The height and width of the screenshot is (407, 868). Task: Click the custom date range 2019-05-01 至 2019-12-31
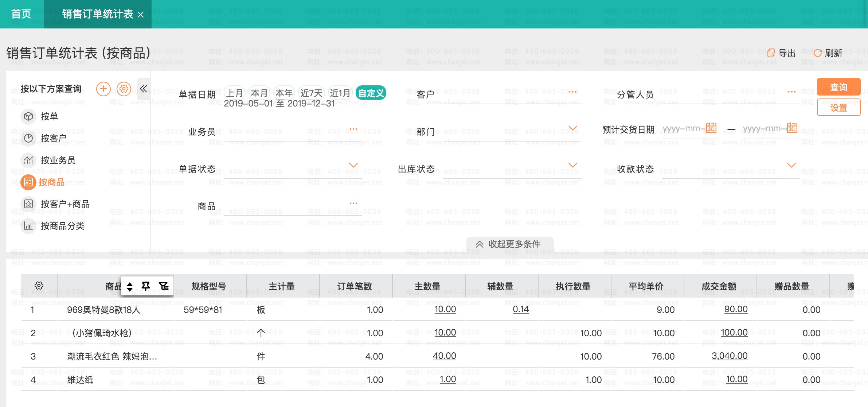(279, 104)
